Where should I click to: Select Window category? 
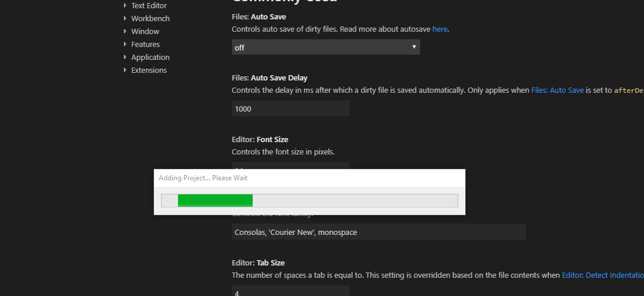click(x=145, y=31)
